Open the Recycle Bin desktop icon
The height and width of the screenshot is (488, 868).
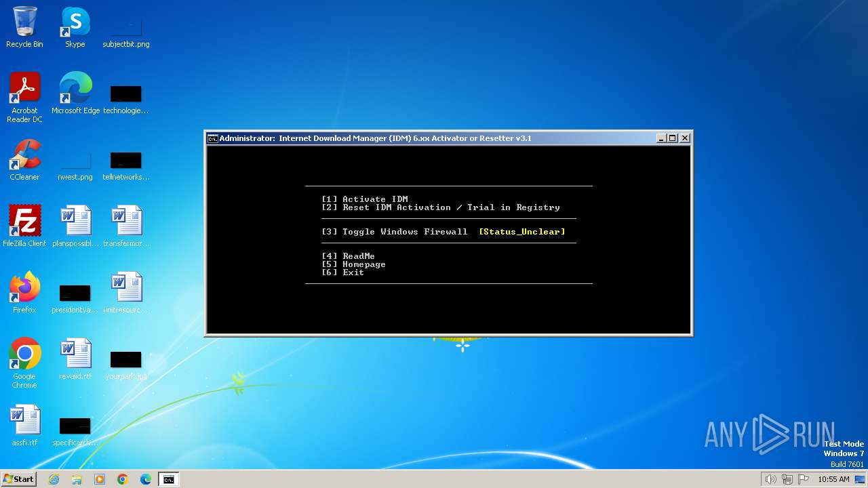[24, 27]
